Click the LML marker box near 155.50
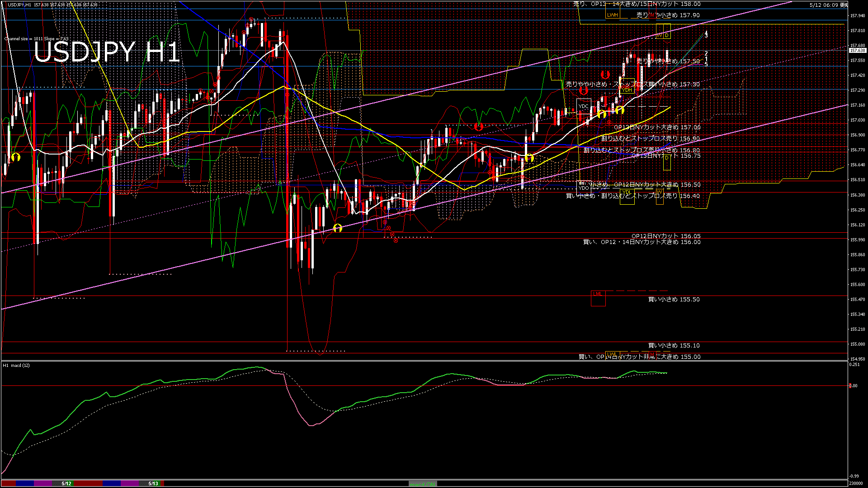 598,298
